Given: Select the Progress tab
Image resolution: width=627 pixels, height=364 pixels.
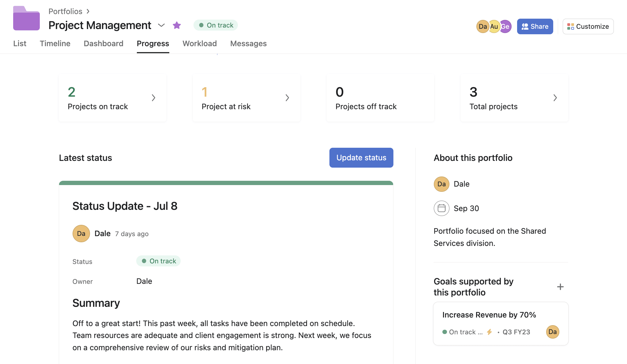Looking at the screenshot, I should coord(153,43).
